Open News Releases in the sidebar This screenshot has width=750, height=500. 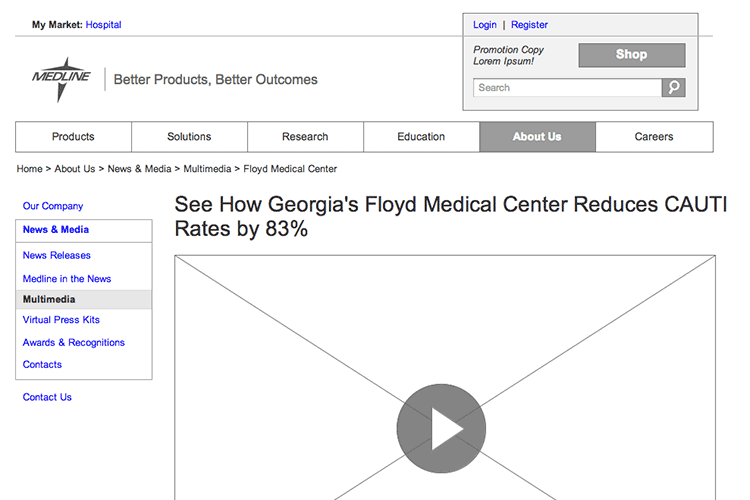(56, 256)
